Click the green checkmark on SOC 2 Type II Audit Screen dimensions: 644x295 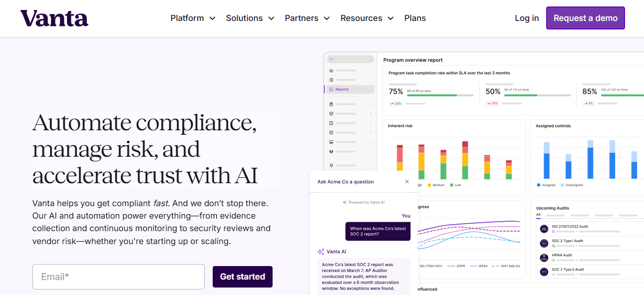click(x=554, y=274)
